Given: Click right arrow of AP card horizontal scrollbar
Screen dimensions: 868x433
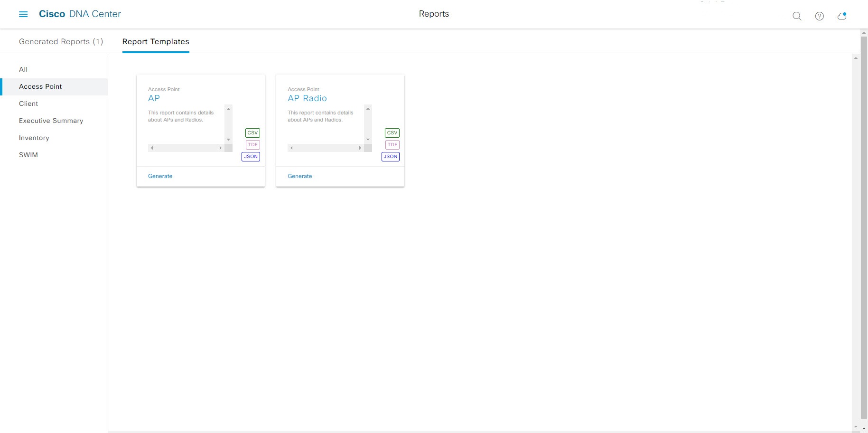Looking at the screenshot, I should point(220,148).
